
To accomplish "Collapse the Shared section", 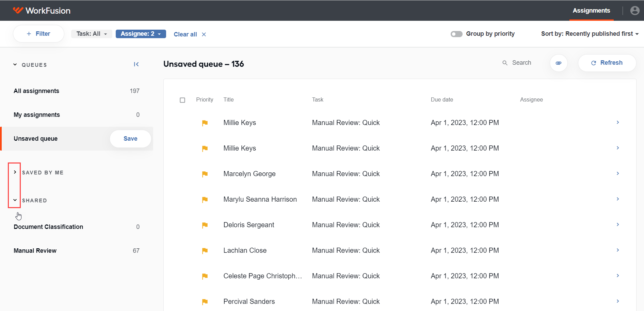I will point(15,200).
